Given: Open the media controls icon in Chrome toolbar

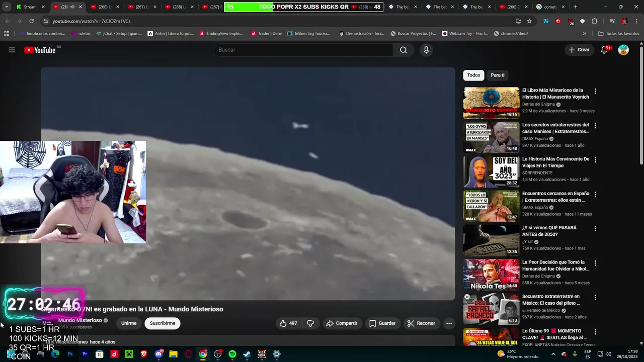Looking at the screenshot, I should click(x=612, y=21).
